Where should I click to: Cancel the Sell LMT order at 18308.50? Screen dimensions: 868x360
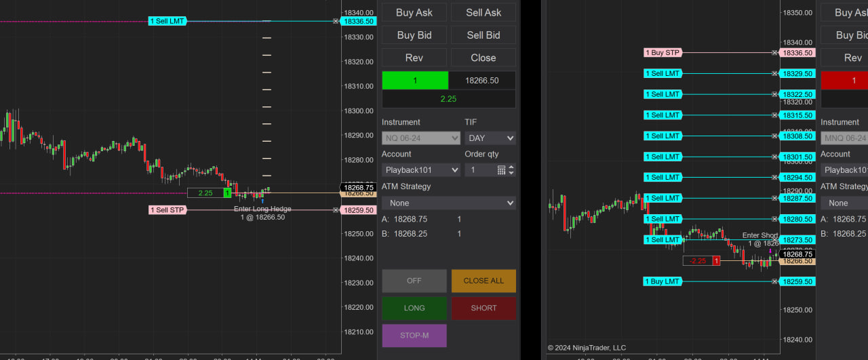774,136
